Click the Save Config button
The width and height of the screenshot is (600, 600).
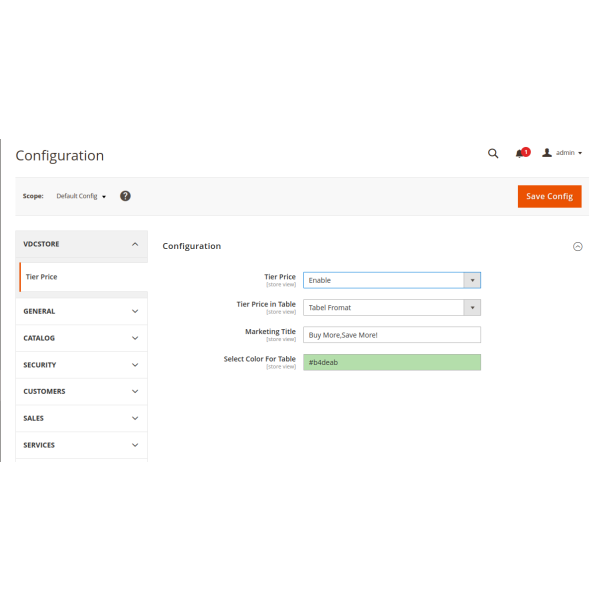549,196
